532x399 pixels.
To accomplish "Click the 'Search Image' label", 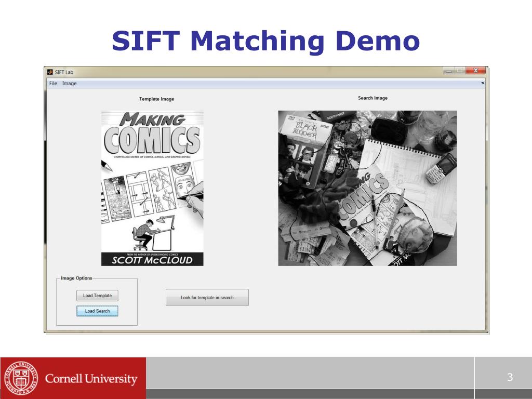I will pyautogui.click(x=373, y=98).
